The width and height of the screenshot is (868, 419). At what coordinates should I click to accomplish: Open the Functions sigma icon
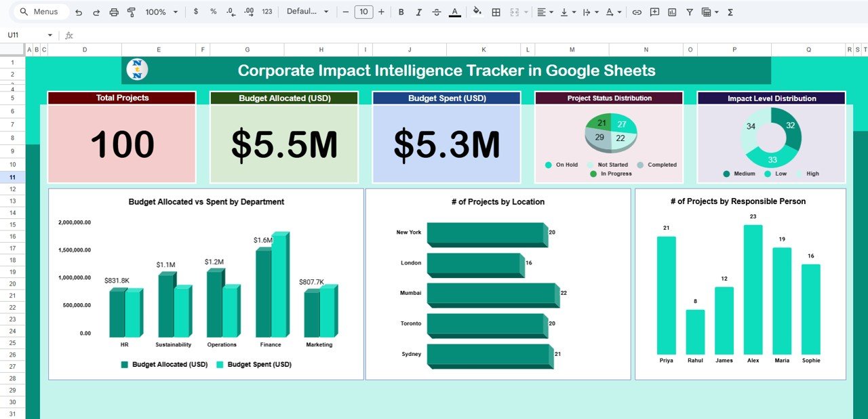(730, 12)
